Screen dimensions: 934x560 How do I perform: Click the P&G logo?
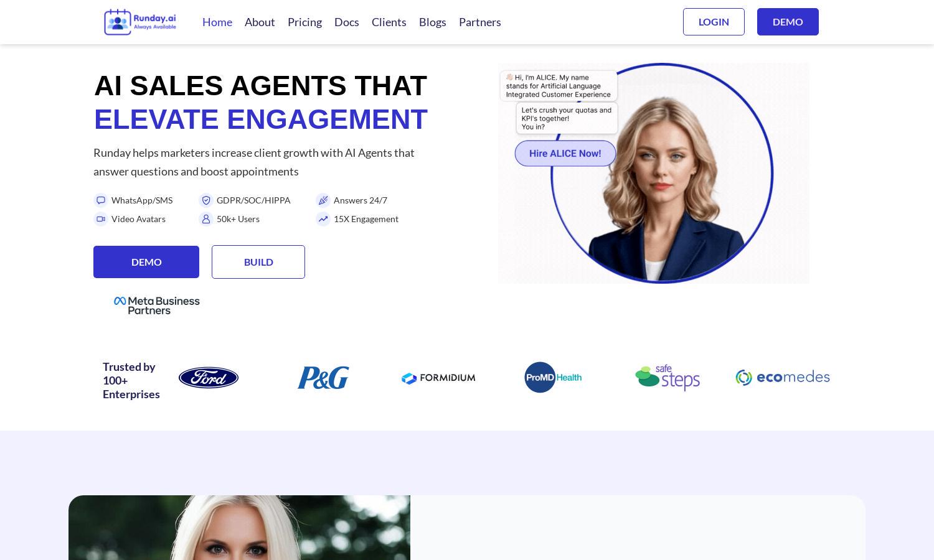point(323,378)
